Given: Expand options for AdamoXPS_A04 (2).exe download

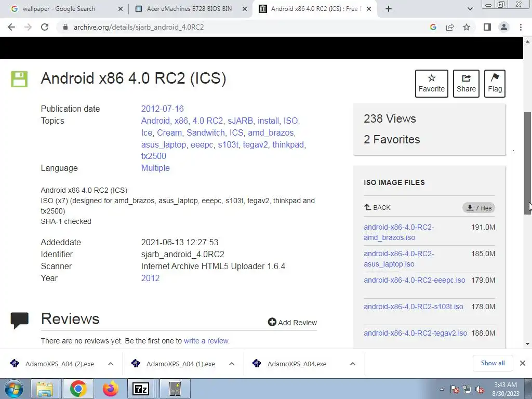Looking at the screenshot, I should click(x=111, y=364).
